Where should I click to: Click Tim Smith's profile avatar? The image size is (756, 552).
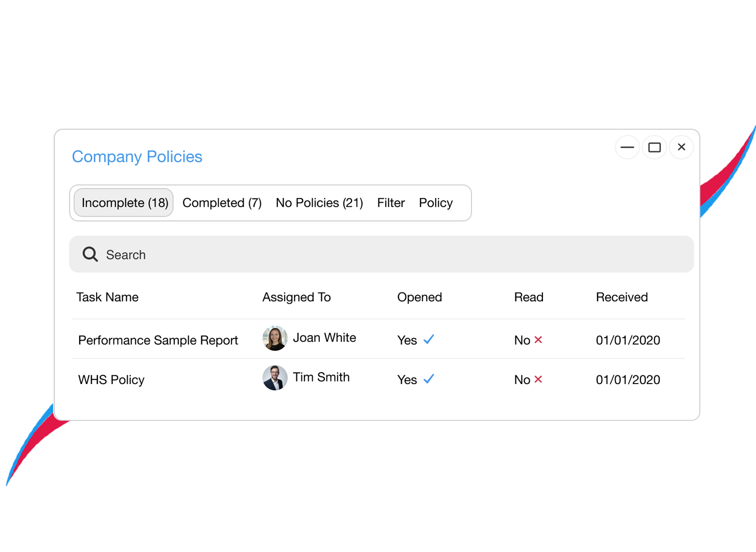(275, 378)
